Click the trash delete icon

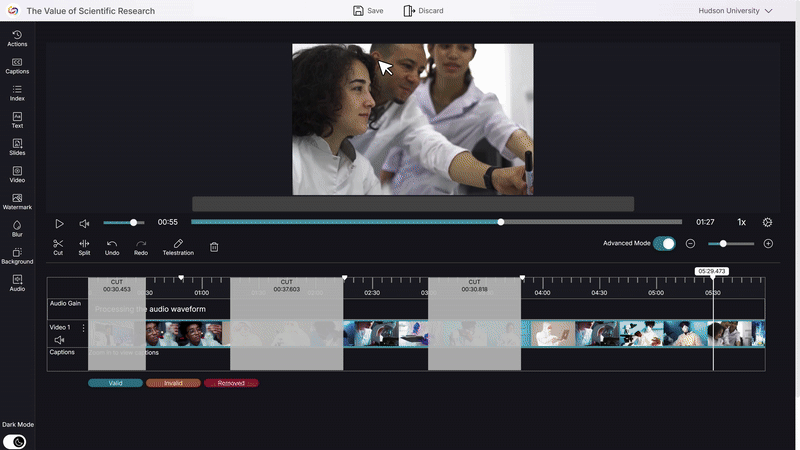[214, 247]
